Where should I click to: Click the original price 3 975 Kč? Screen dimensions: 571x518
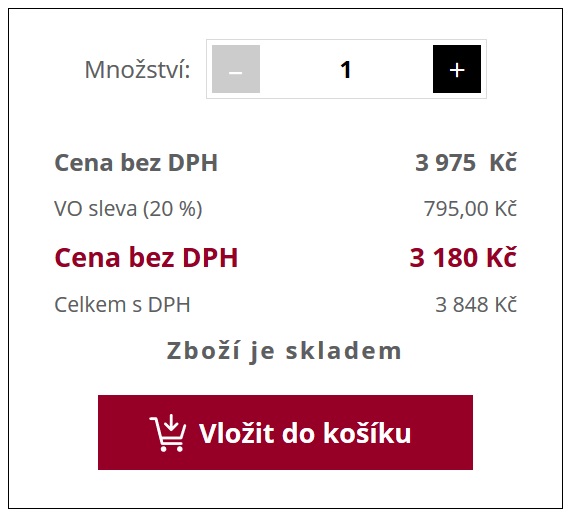point(466,162)
